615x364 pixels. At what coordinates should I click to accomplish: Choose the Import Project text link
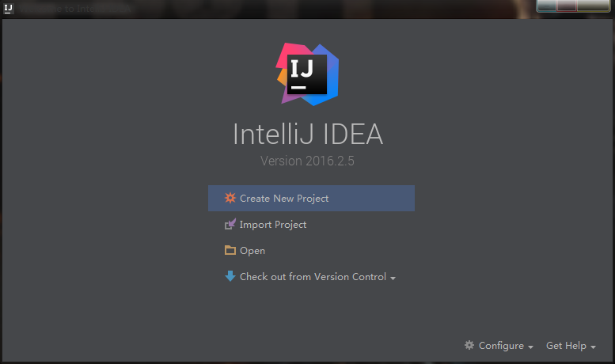[x=273, y=225]
